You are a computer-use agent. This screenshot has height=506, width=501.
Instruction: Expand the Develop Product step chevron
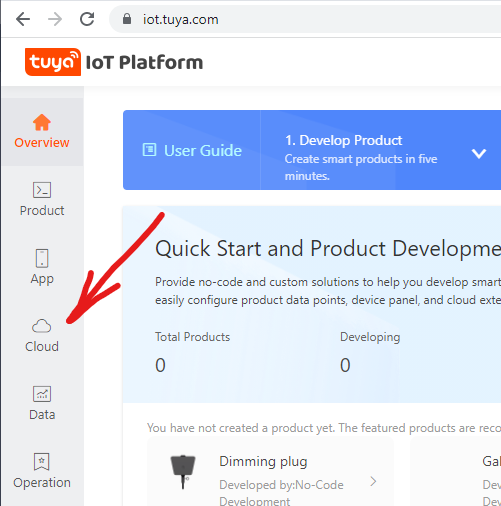tap(479, 153)
